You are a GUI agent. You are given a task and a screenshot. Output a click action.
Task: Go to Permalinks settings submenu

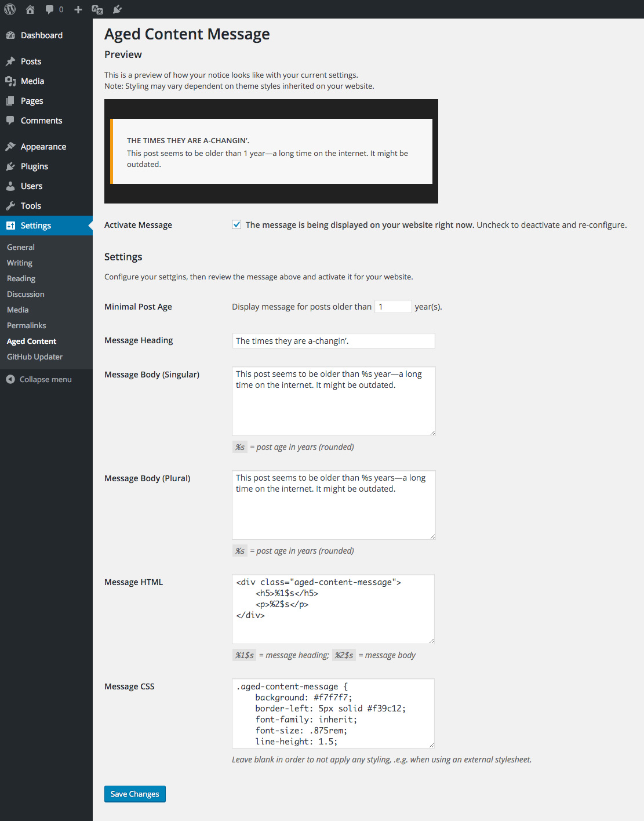[27, 325]
